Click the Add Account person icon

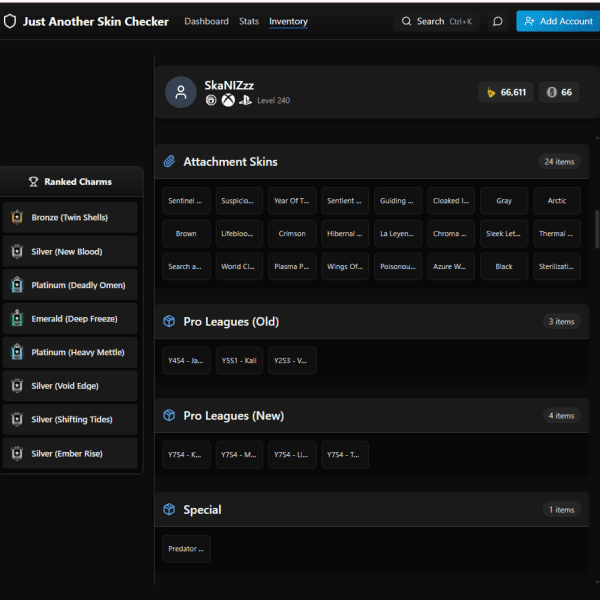[x=529, y=21]
